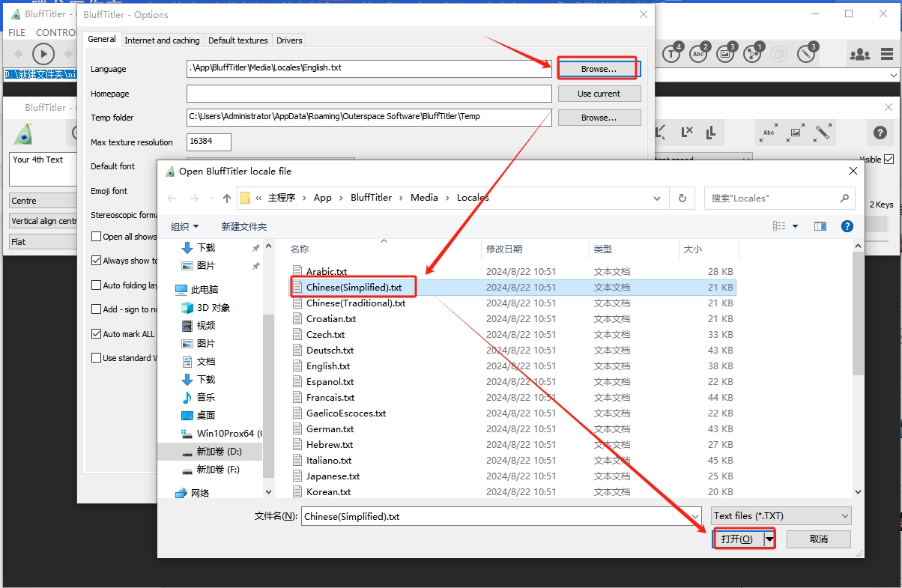
Task: Click Browse button next to Language
Action: pyautogui.click(x=599, y=69)
